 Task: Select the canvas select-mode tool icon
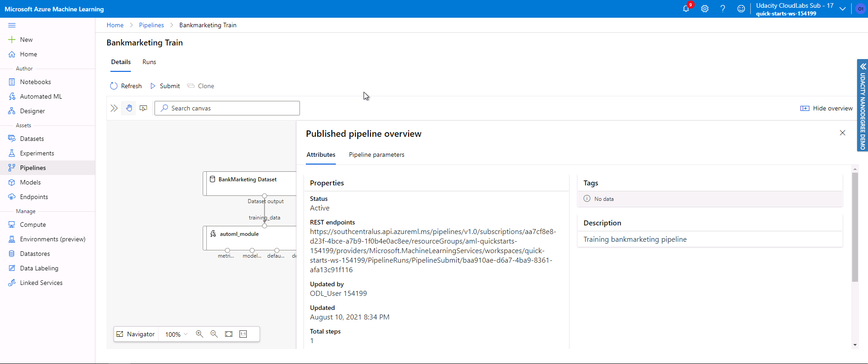pos(143,108)
